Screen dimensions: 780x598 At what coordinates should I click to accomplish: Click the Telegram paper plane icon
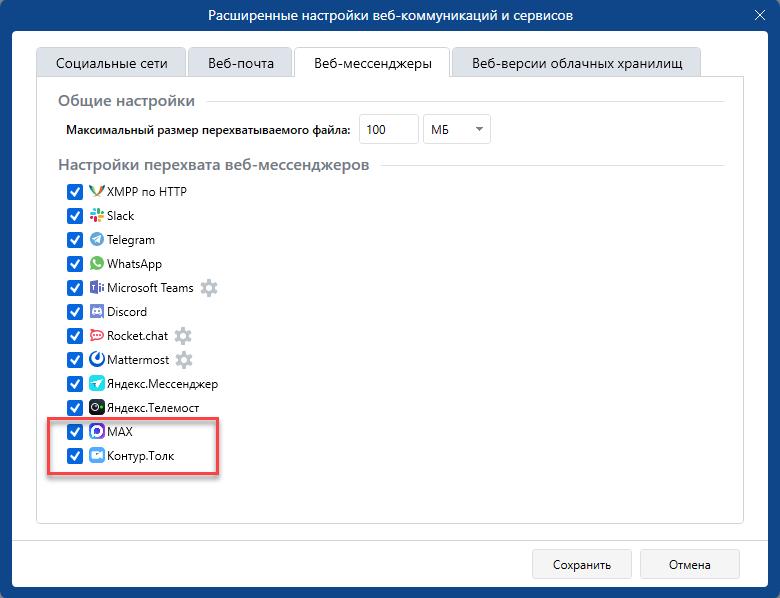(x=97, y=240)
